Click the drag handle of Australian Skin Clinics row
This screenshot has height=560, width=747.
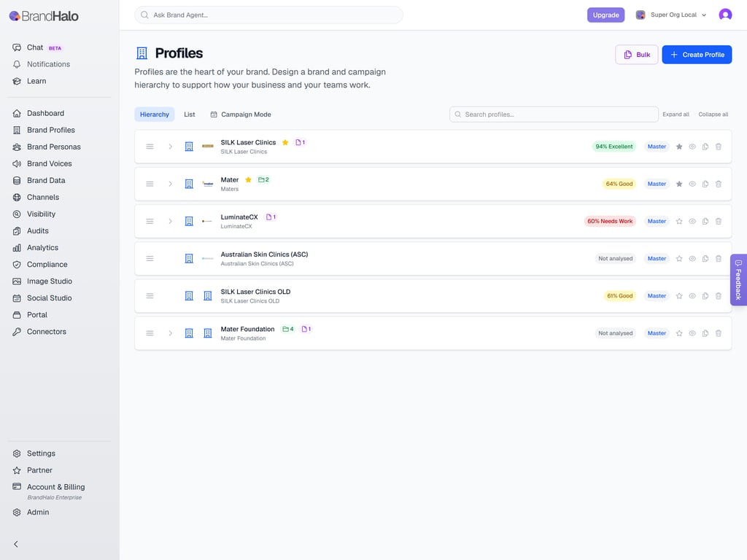[150, 259]
